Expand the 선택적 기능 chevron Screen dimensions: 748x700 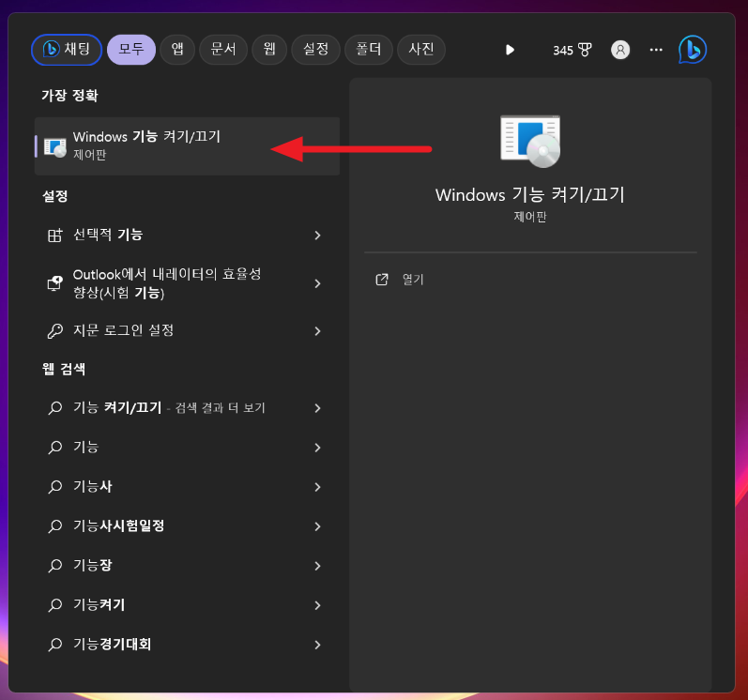point(318,236)
